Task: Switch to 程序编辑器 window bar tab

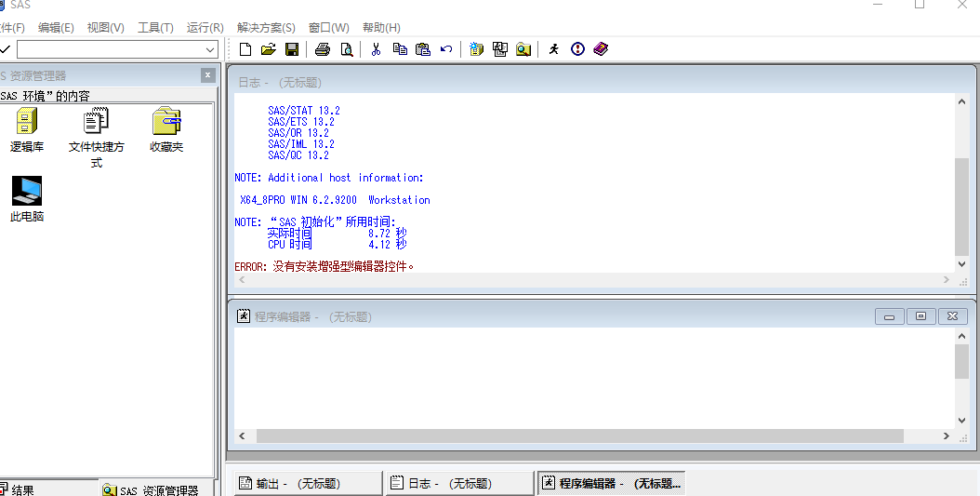Action: coord(612,483)
